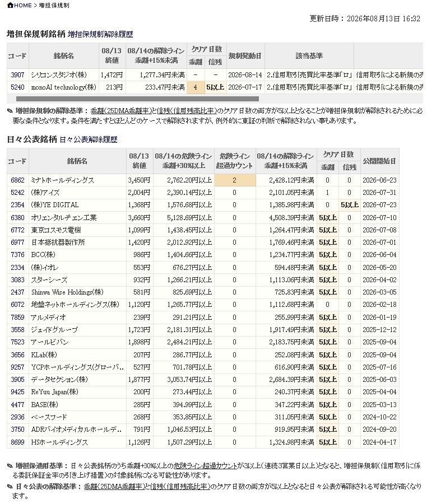Open stock code 7376 link

17,255
